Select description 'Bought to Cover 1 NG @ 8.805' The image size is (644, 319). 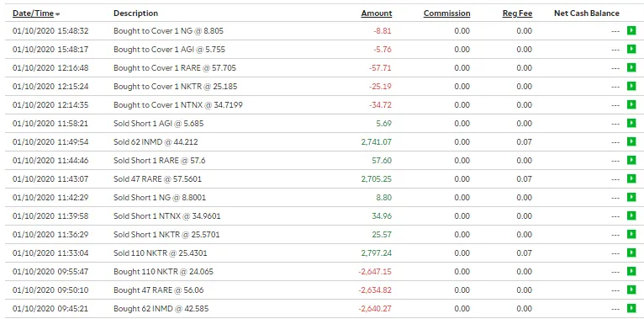pos(168,31)
